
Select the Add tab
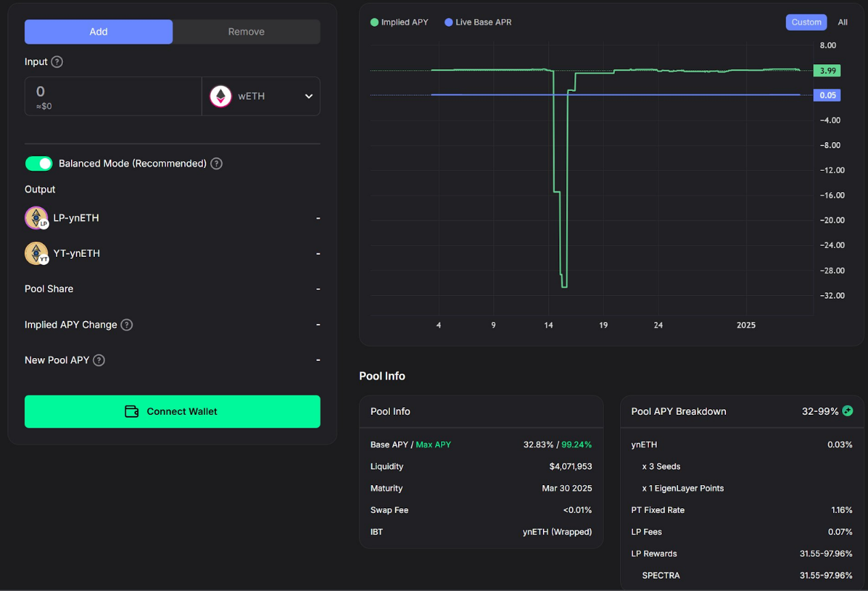point(98,31)
